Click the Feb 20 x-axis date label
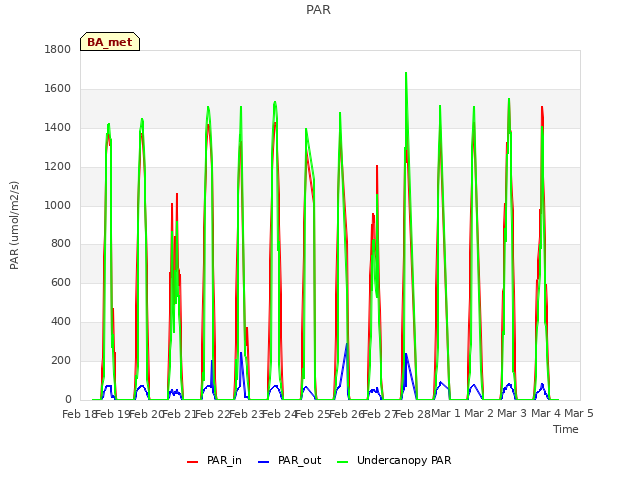640x480 pixels. coord(146,414)
